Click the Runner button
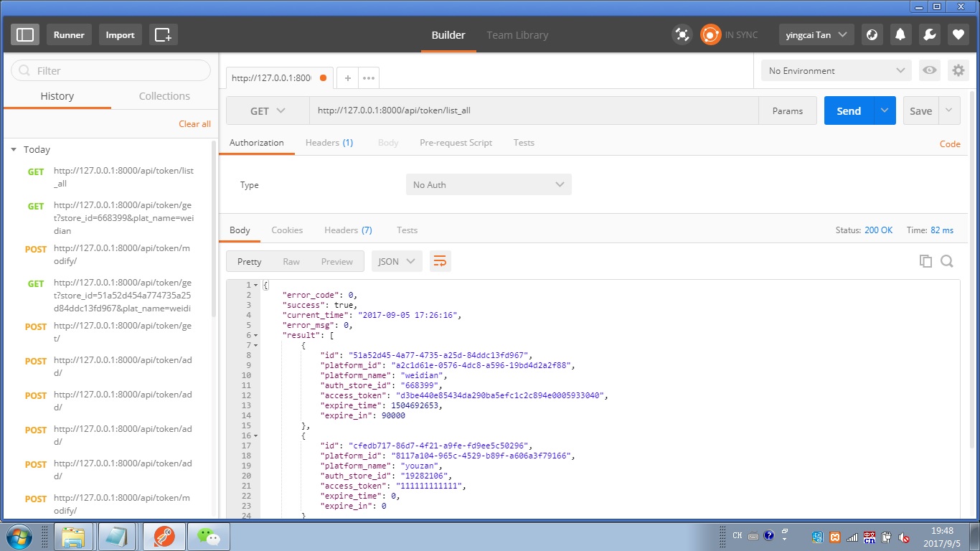 (x=69, y=34)
